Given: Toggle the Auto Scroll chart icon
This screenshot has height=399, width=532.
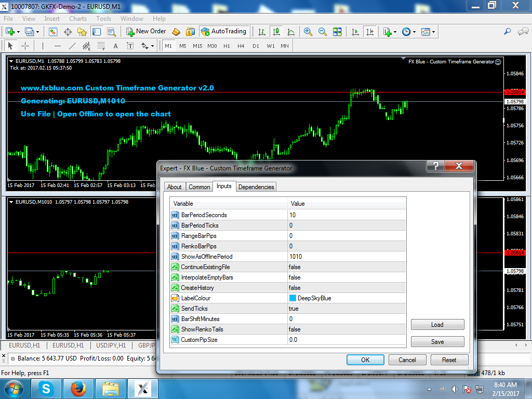Looking at the screenshot, I should pyautogui.click(x=355, y=32).
